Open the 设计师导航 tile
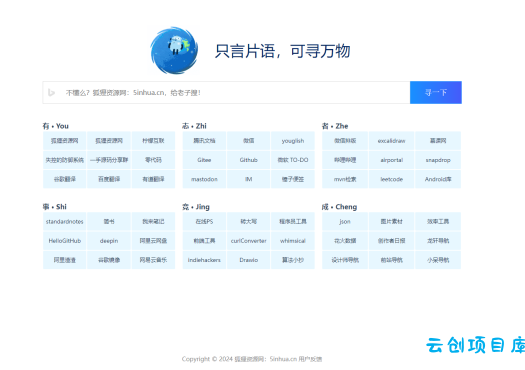The width and height of the screenshot is (525, 370). pos(345,260)
